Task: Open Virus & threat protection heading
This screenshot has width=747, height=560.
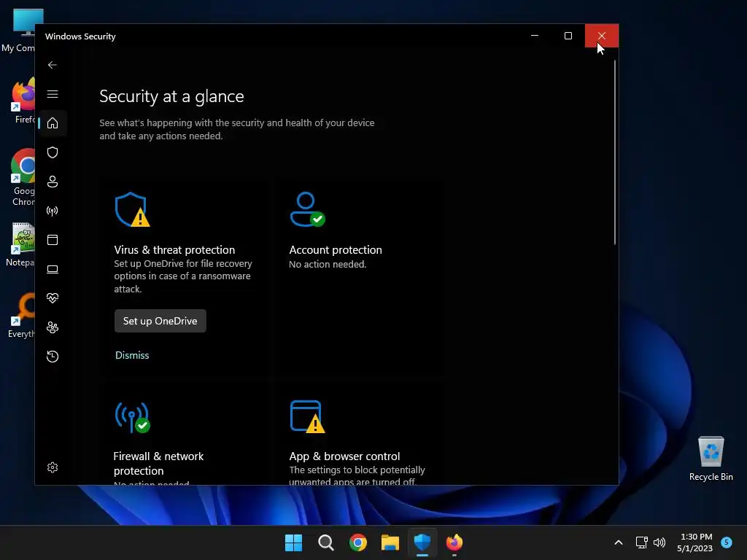Action: [174, 250]
